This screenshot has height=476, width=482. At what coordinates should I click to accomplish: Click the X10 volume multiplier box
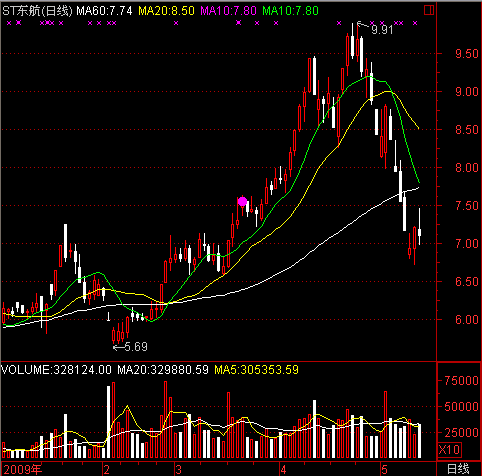click(x=449, y=450)
